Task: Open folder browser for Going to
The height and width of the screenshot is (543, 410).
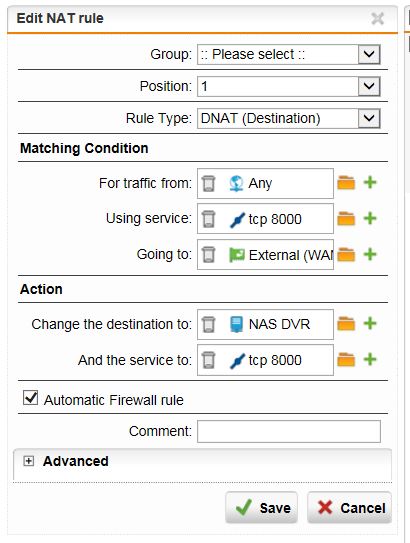Action: coord(346,254)
